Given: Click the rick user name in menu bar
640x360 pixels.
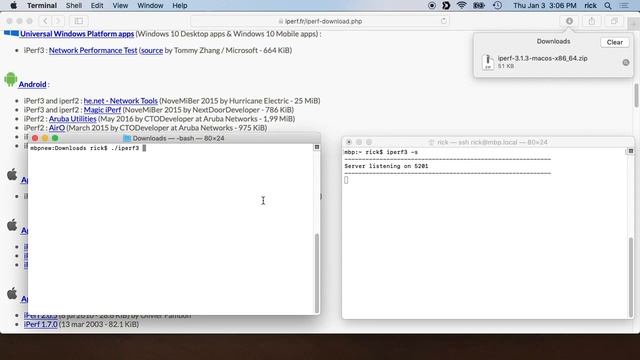Looking at the screenshot, I should click(590, 5).
